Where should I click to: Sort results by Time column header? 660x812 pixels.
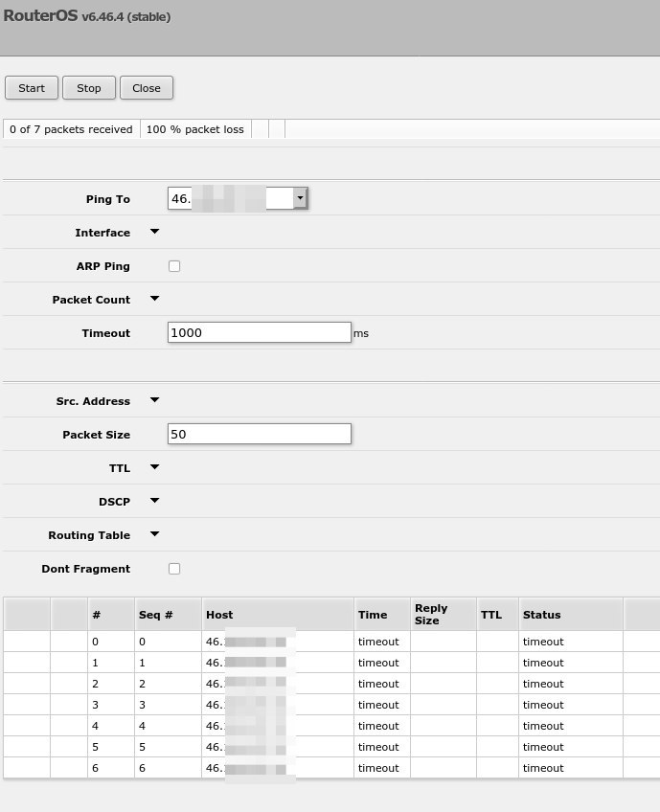pyautogui.click(x=382, y=614)
